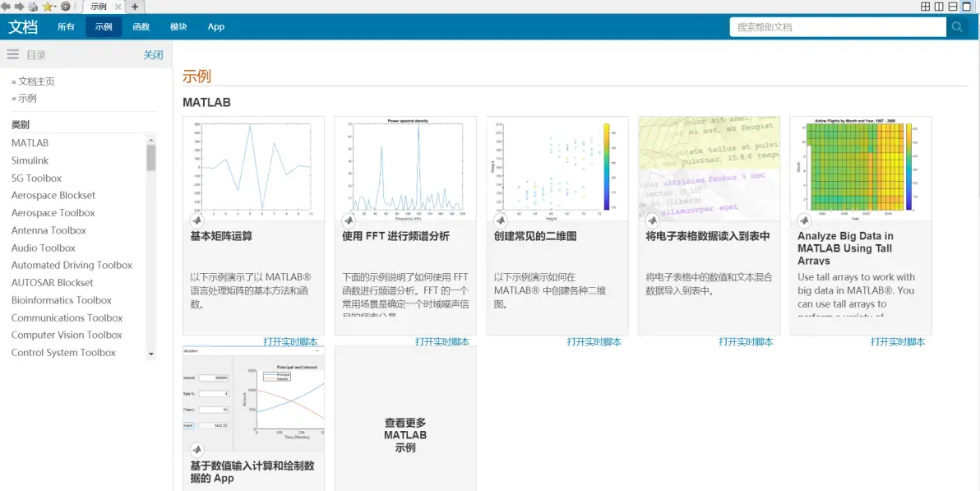Open the 所有 tab in the blue bar
980x491 pixels.
tap(66, 27)
